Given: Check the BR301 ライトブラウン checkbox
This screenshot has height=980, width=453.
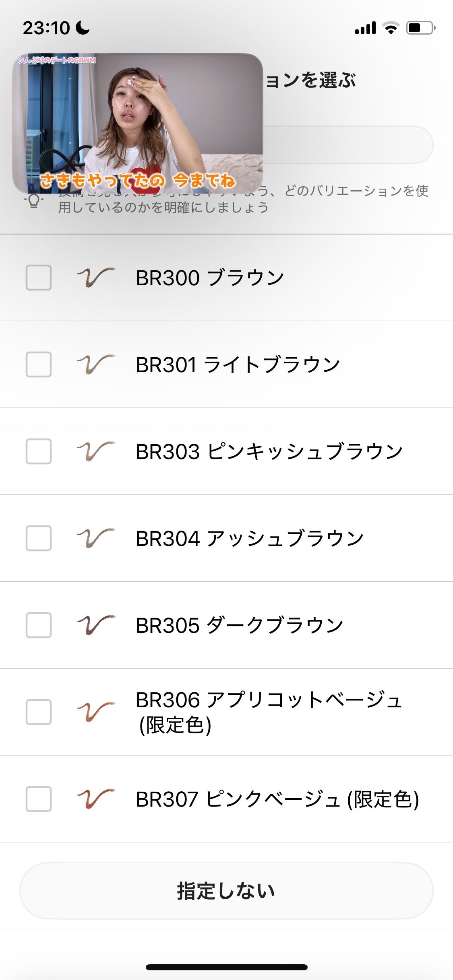Looking at the screenshot, I should (39, 364).
